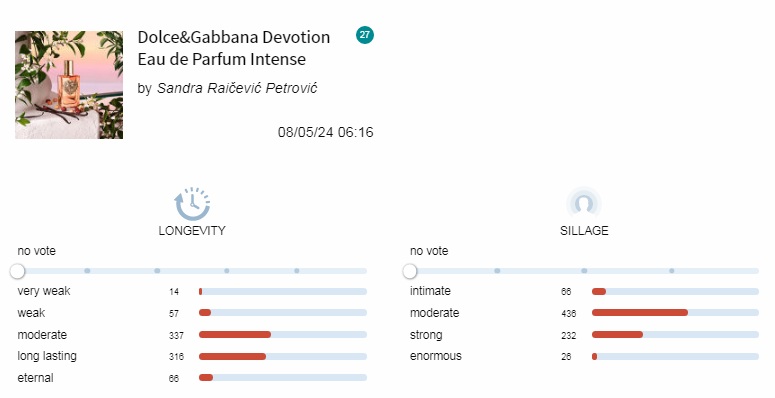Open author Sandra Raičević Petrović's page
The image size is (775, 398).
(x=237, y=88)
